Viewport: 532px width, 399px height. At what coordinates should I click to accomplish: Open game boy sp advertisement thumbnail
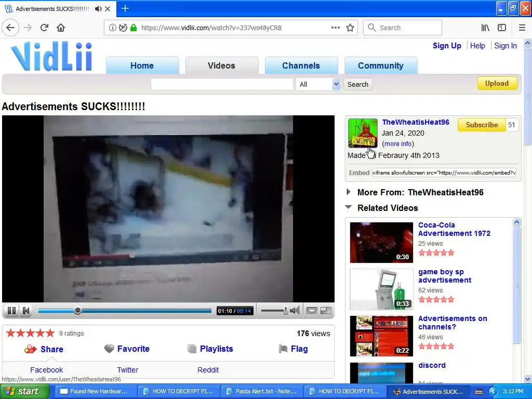coord(381,289)
